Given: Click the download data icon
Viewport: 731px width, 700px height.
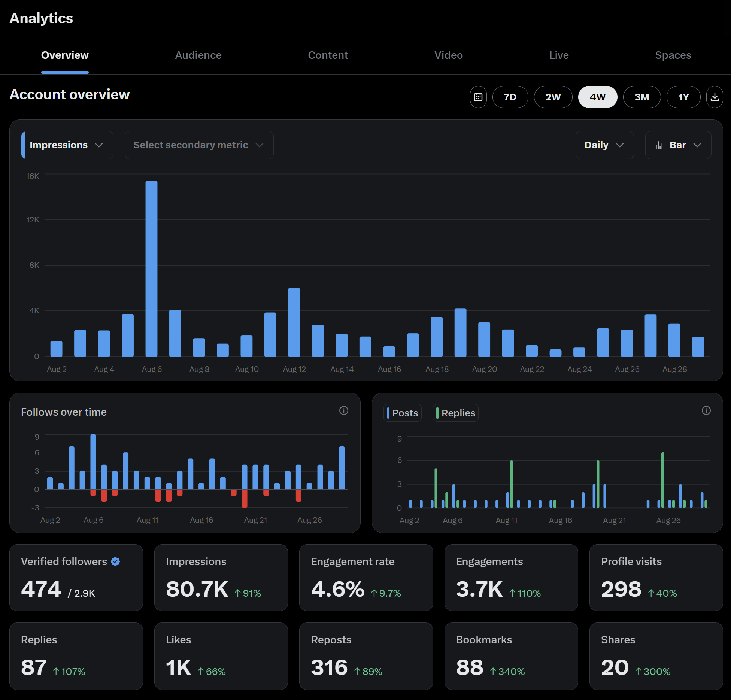Looking at the screenshot, I should pyautogui.click(x=715, y=97).
